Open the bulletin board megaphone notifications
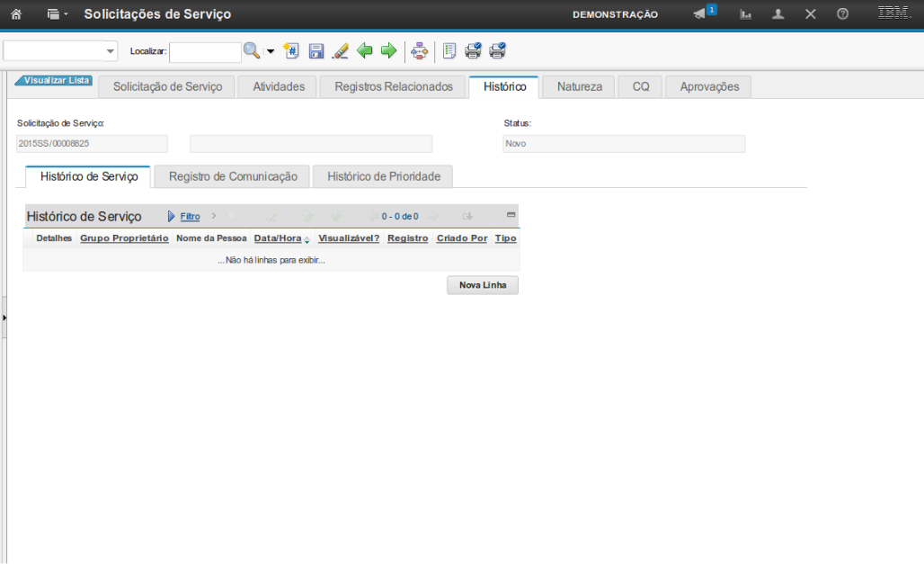924x564 pixels. click(700, 14)
